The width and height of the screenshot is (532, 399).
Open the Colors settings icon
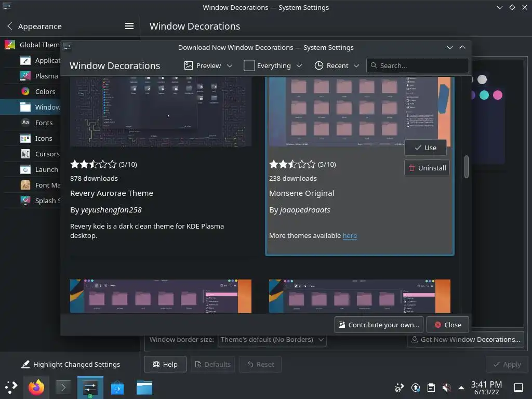[25, 91]
